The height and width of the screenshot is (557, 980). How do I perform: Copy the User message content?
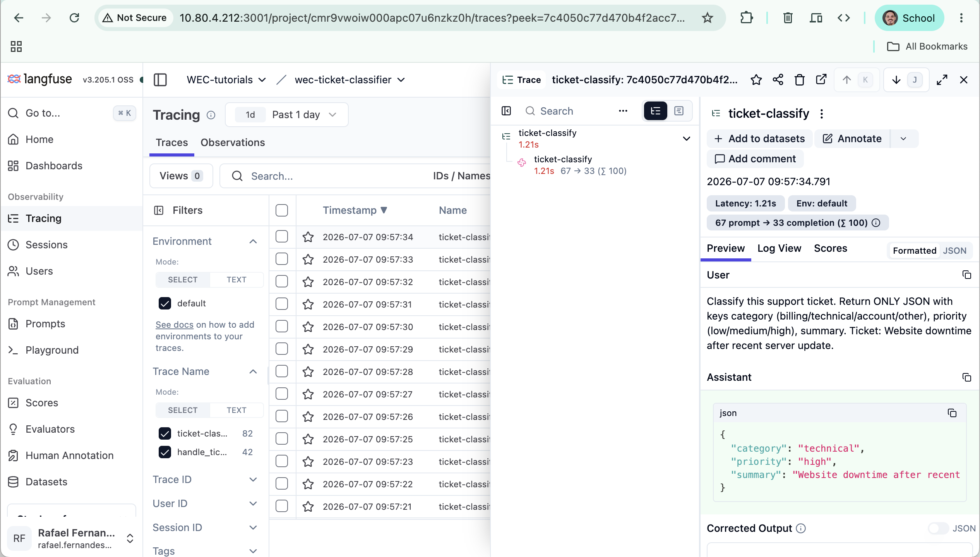pos(966,275)
